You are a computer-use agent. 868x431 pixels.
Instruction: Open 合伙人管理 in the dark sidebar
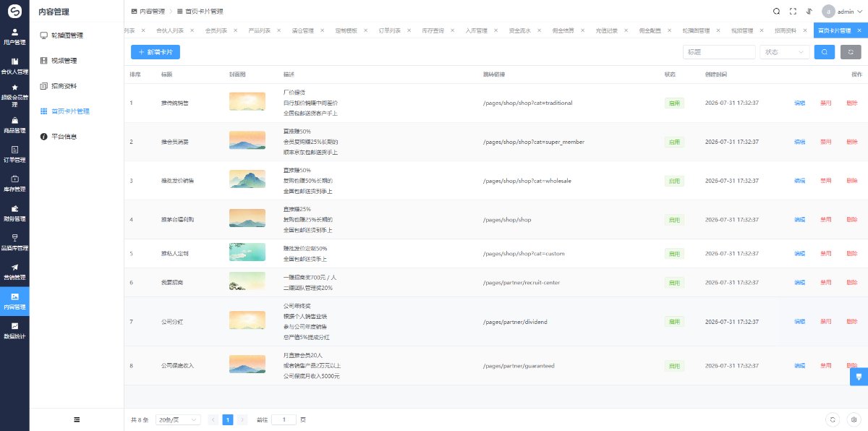(x=14, y=66)
